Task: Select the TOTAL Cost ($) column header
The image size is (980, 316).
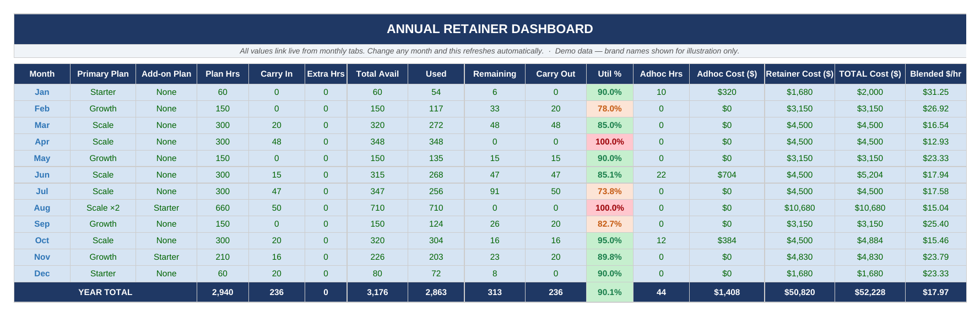Action: 870,74
